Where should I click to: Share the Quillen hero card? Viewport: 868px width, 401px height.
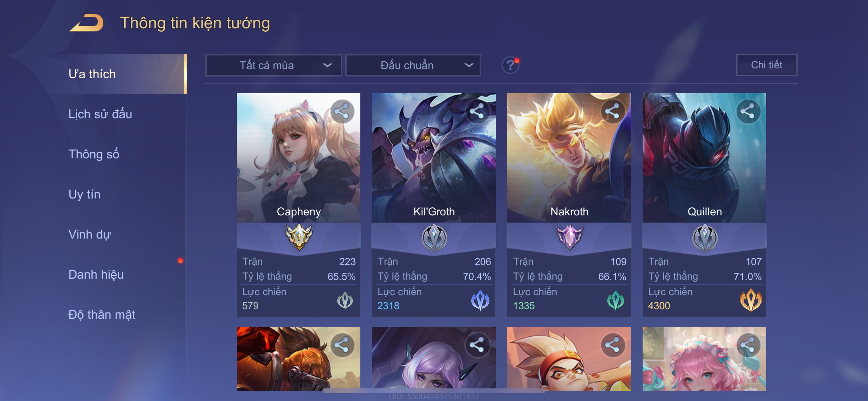coord(748,111)
